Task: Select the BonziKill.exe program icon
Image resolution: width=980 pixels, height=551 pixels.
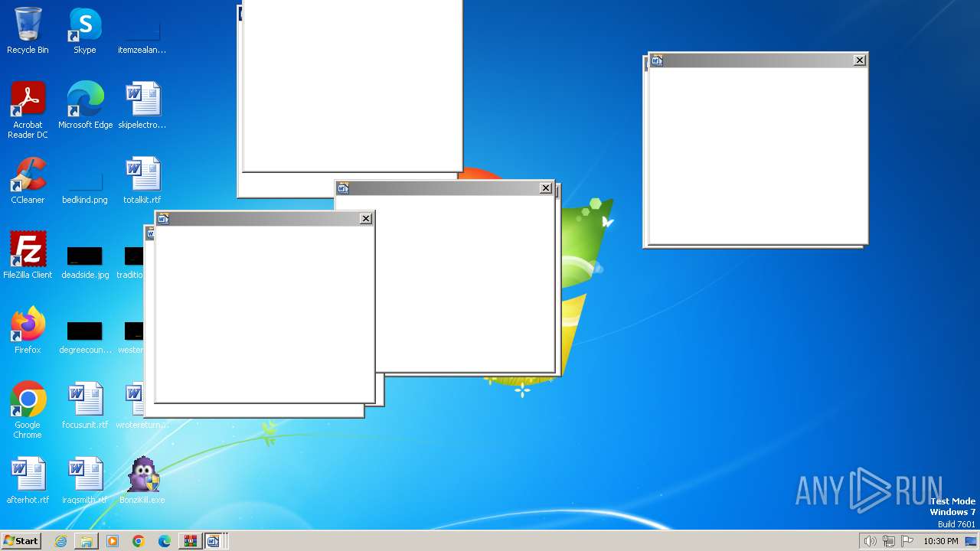Action: [x=142, y=481]
